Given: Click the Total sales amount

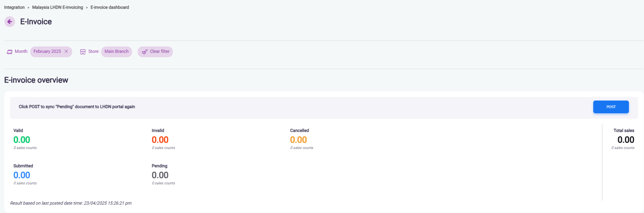Looking at the screenshot, I should click(x=626, y=140).
